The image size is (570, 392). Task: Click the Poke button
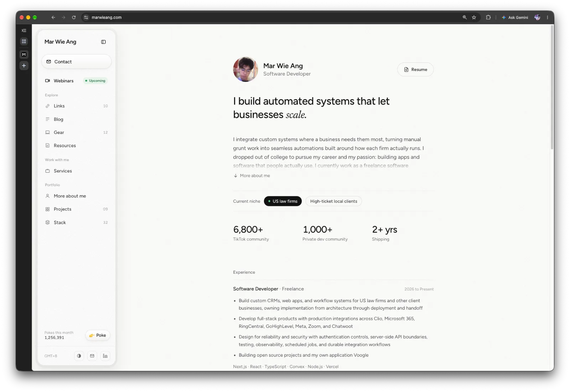coord(98,335)
